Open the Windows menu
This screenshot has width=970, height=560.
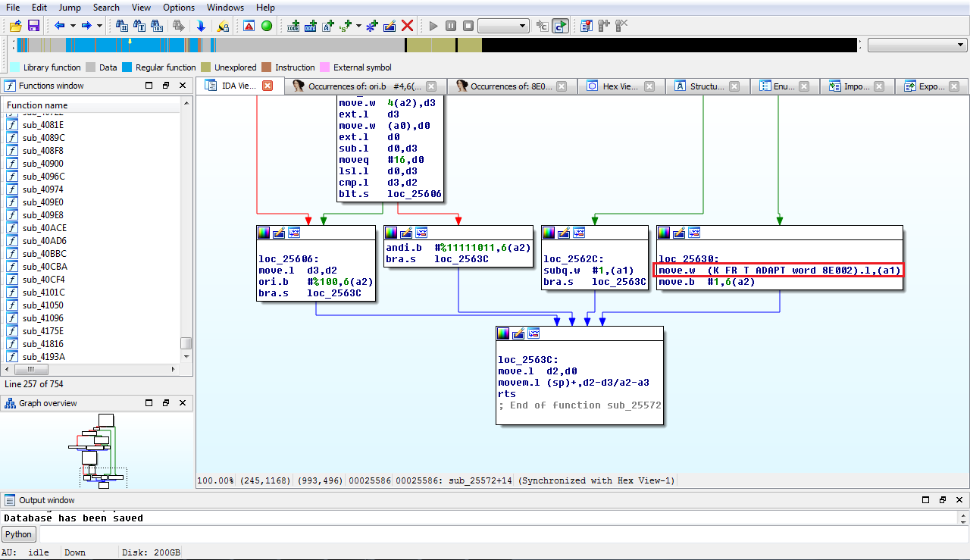click(225, 8)
